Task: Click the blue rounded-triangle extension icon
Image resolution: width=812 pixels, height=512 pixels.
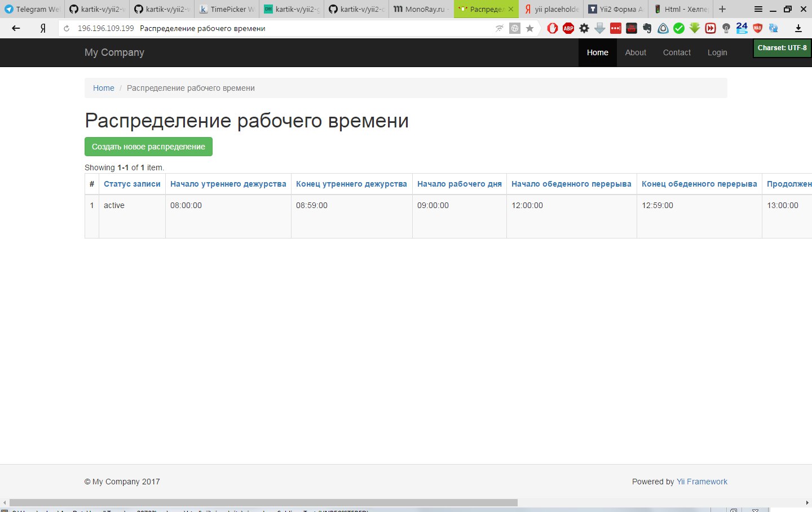Action: click(x=663, y=28)
